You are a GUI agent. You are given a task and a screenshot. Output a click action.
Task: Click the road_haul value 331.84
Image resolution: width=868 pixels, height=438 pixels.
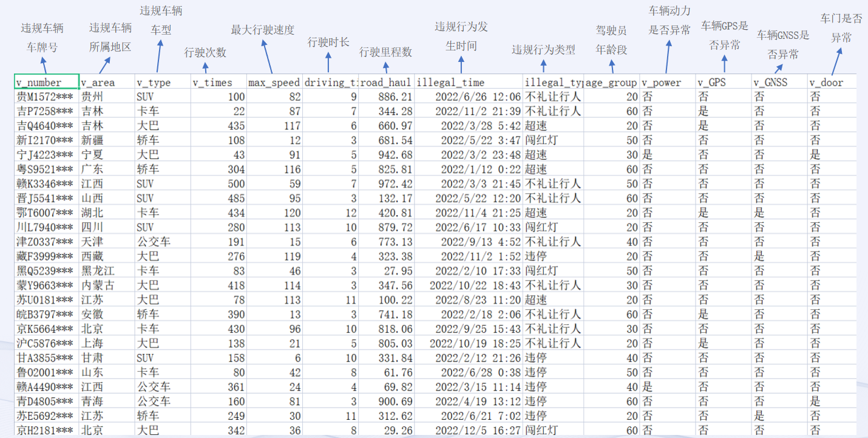[386, 358]
